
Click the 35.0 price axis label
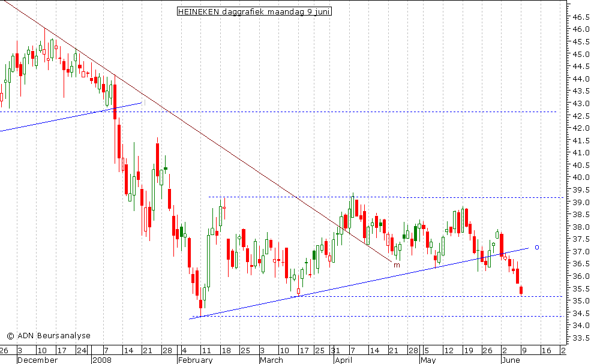point(581,301)
